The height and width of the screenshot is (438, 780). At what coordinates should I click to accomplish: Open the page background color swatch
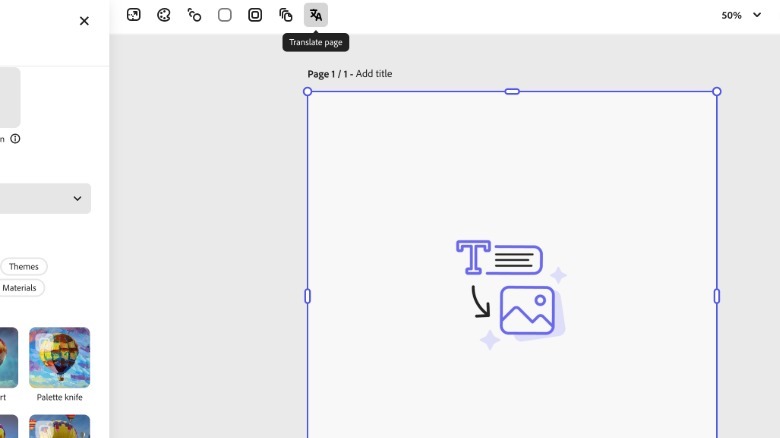[225, 15]
